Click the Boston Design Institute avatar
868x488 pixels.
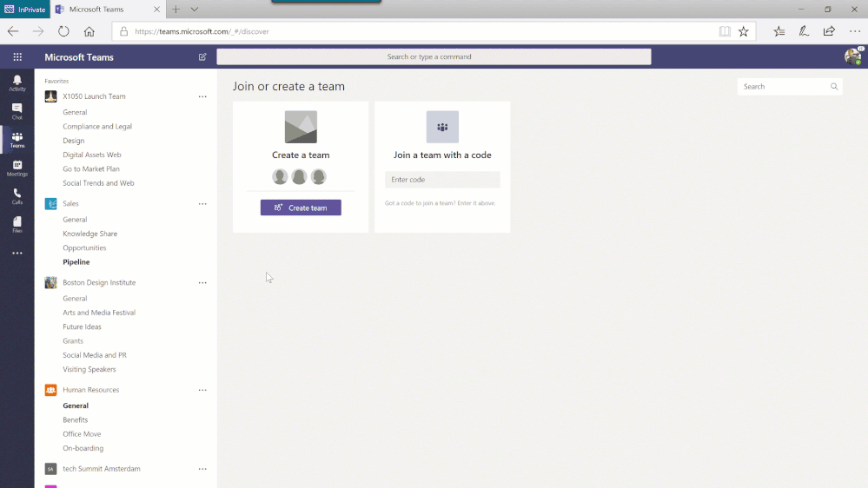pyautogui.click(x=51, y=283)
